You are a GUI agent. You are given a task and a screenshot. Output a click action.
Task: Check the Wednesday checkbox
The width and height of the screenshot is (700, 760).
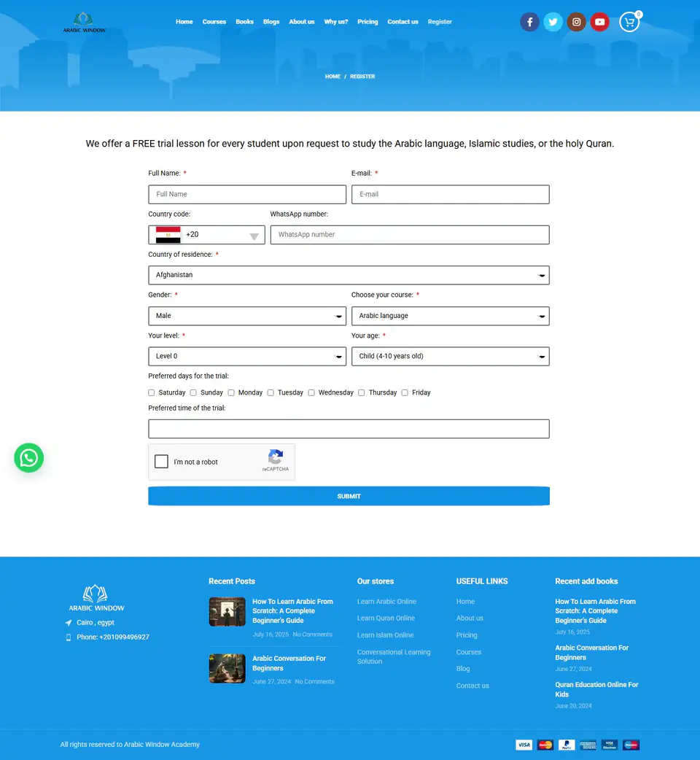tap(311, 392)
